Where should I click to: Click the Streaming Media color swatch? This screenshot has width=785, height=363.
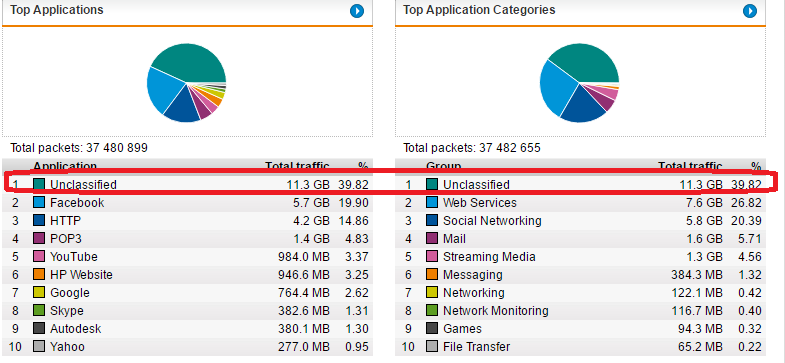432,257
